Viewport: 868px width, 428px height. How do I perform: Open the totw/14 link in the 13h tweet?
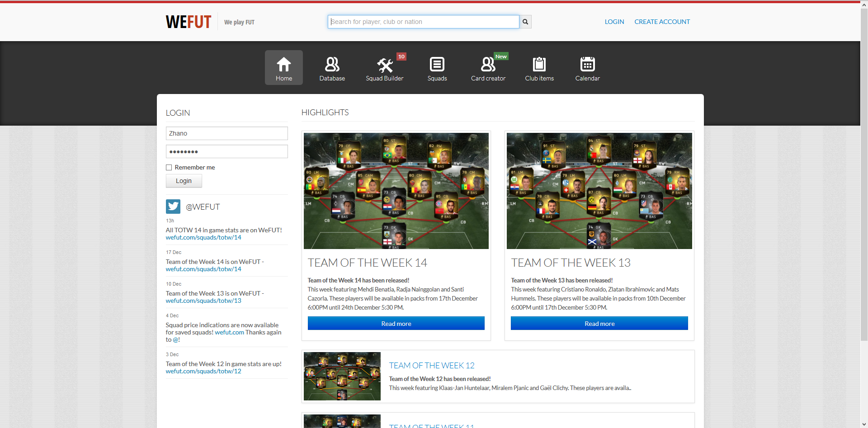(x=203, y=237)
